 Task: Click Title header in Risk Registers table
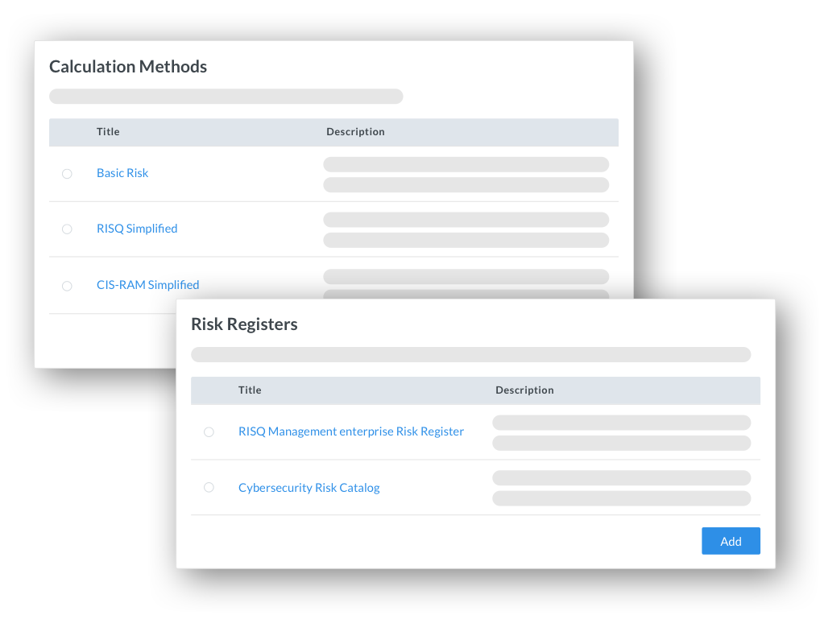tap(250, 390)
